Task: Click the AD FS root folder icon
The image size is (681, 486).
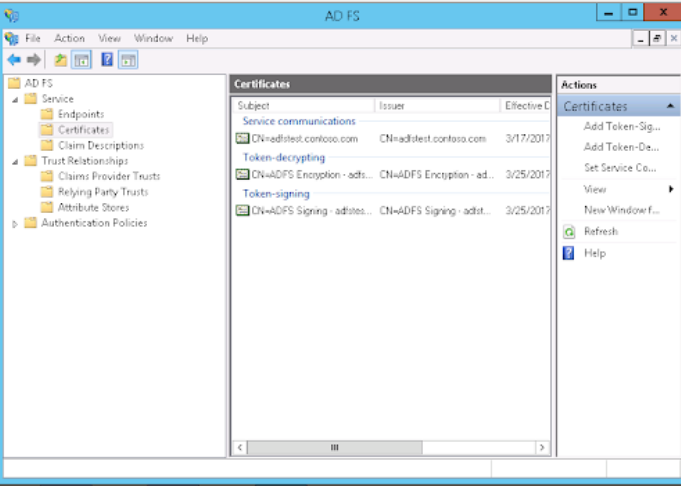Action: (x=14, y=83)
